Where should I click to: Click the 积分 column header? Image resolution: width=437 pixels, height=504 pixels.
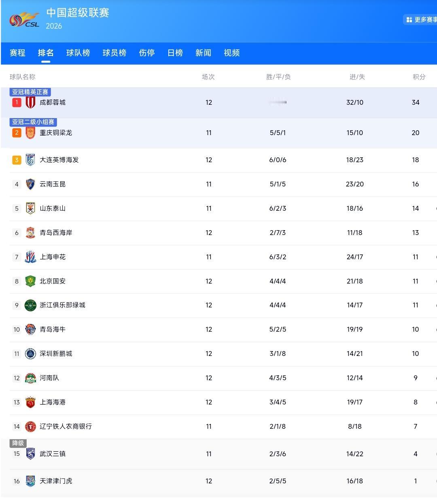419,77
